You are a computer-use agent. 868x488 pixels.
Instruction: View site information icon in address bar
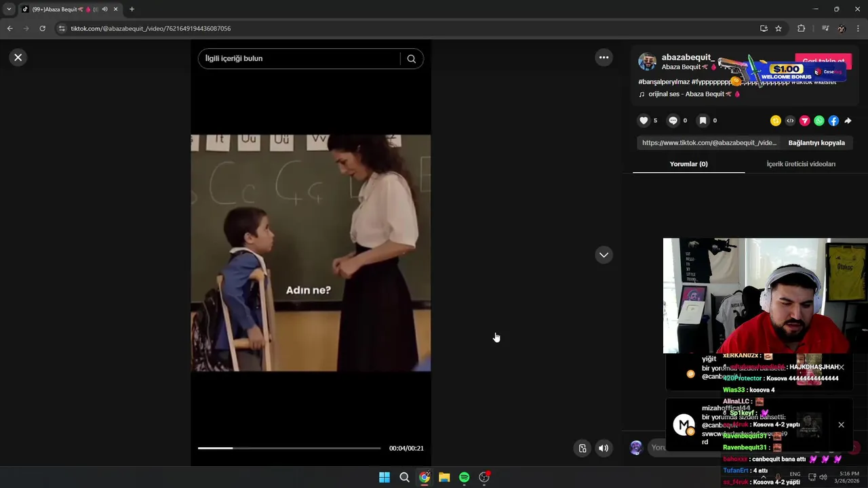click(x=62, y=28)
